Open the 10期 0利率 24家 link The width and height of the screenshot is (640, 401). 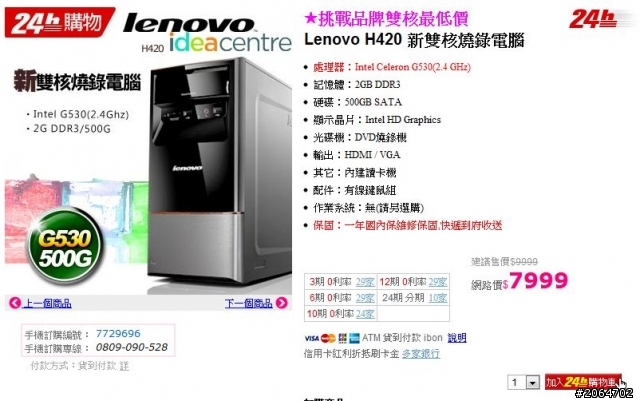[365, 314]
